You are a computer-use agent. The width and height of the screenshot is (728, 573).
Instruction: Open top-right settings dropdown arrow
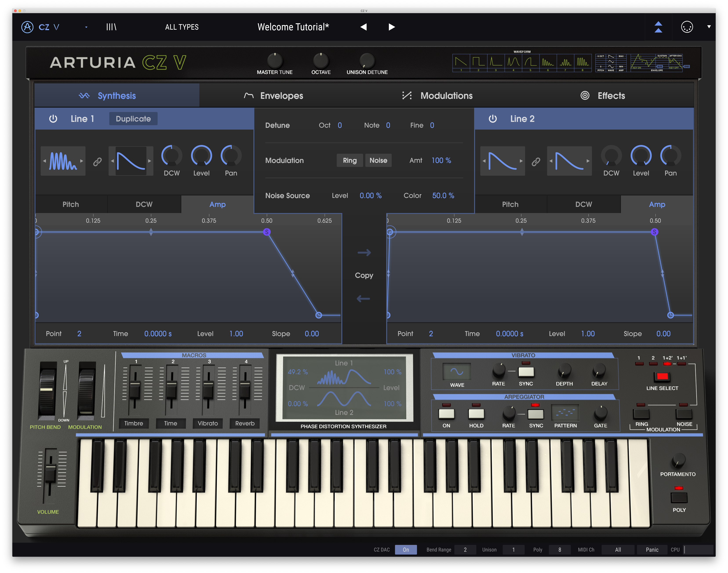point(709,27)
